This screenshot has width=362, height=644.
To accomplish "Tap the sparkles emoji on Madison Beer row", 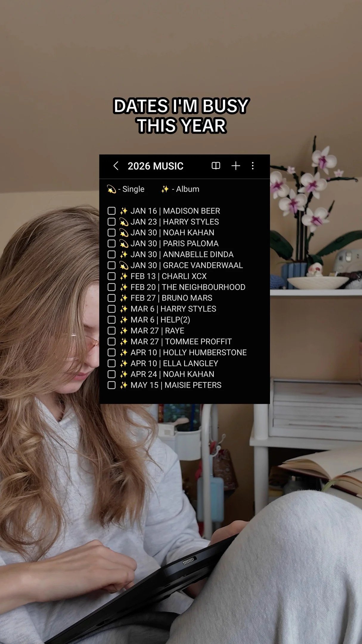I will [x=123, y=211].
